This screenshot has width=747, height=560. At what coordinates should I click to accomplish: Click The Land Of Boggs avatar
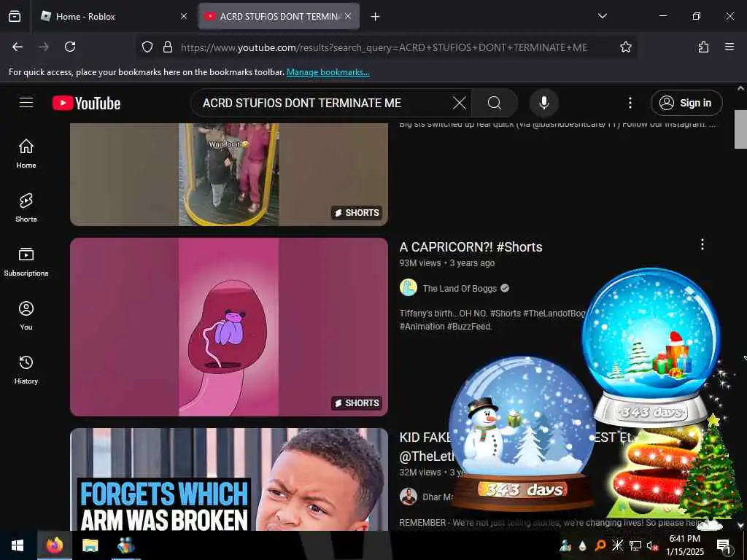[x=409, y=287]
